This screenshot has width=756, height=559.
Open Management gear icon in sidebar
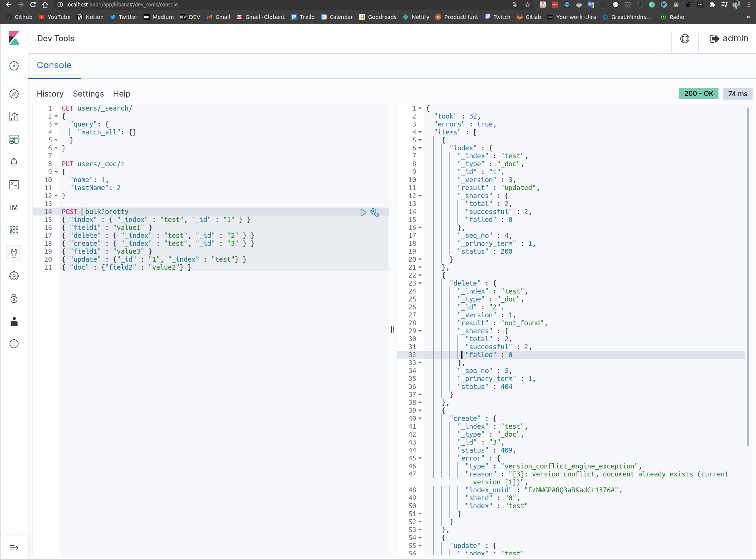14,276
